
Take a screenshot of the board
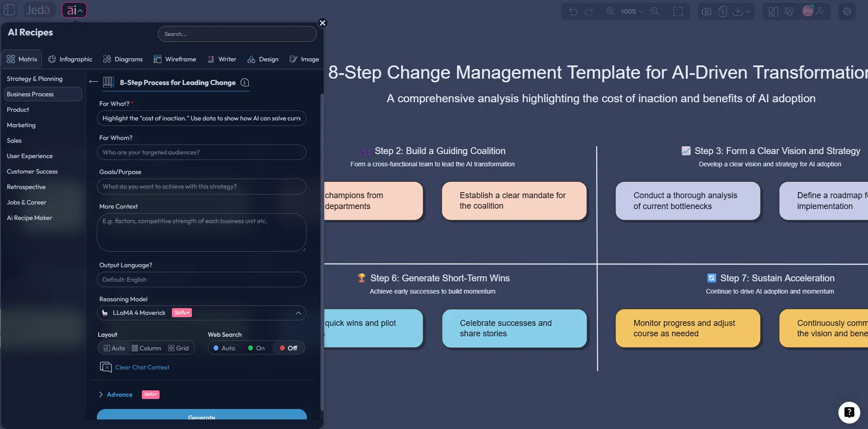tap(706, 11)
